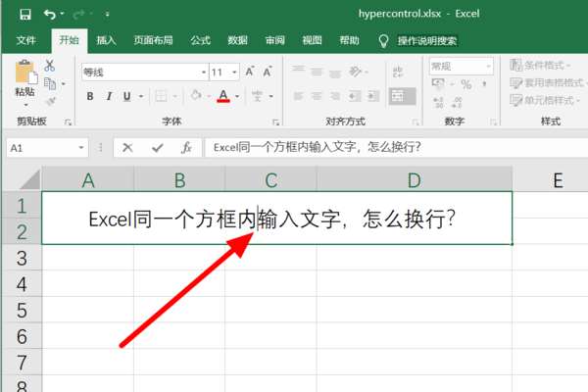Screen dimensions: 588x392
Task: Apply the red Font Color A
Action: (223, 96)
